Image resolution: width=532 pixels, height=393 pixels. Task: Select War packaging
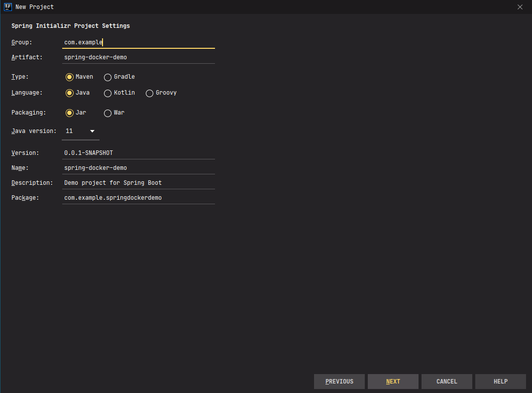point(114,113)
